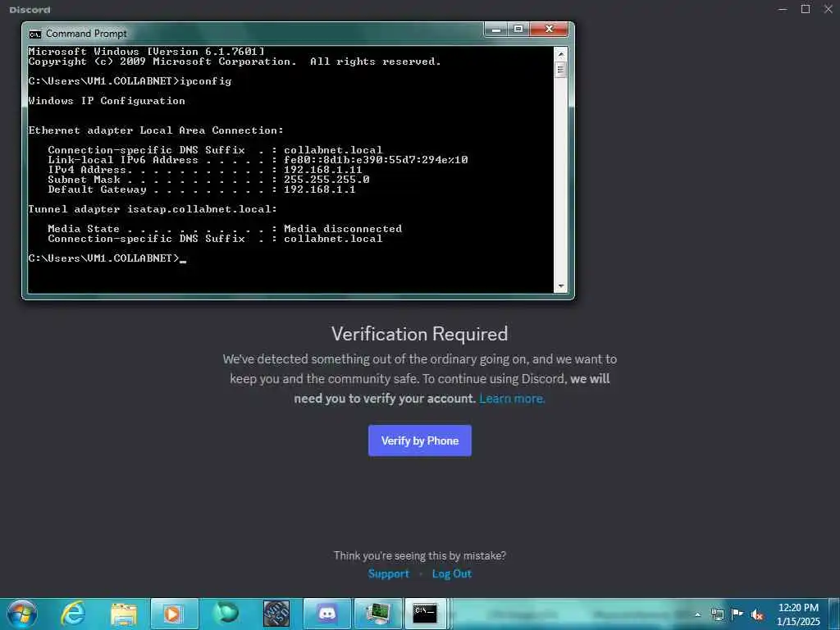Viewport: 840px width, 630px height.
Task: Open Windows Media Player taskbar icon
Action: click(x=175, y=614)
